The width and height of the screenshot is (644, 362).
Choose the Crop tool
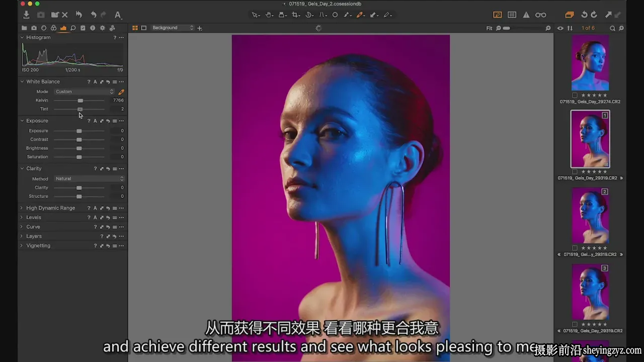point(296,15)
